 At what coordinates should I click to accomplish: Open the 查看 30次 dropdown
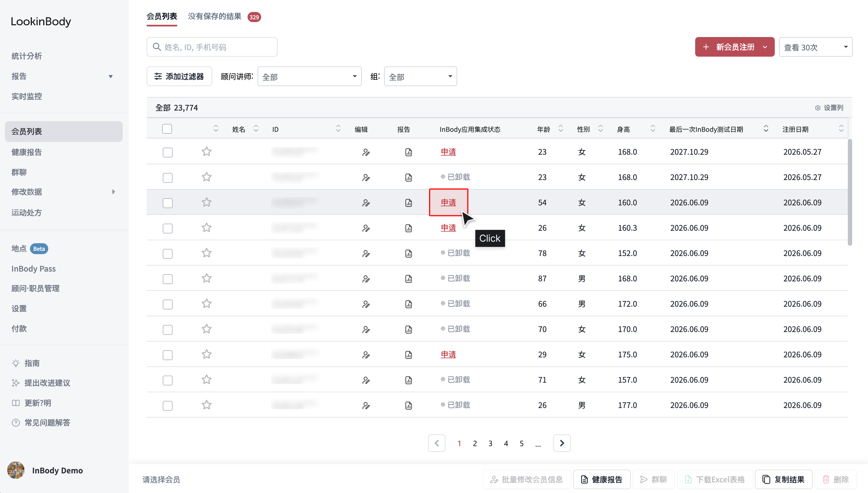click(x=815, y=47)
